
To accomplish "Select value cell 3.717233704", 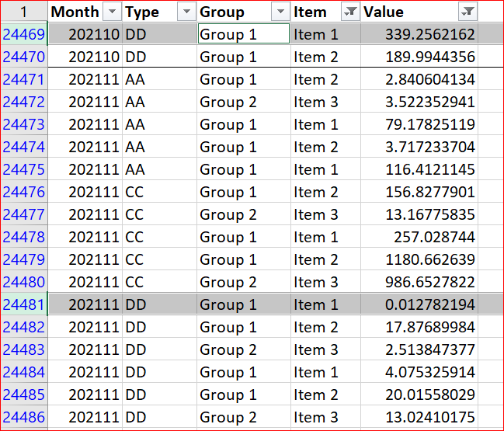I will (x=419, y=147).
